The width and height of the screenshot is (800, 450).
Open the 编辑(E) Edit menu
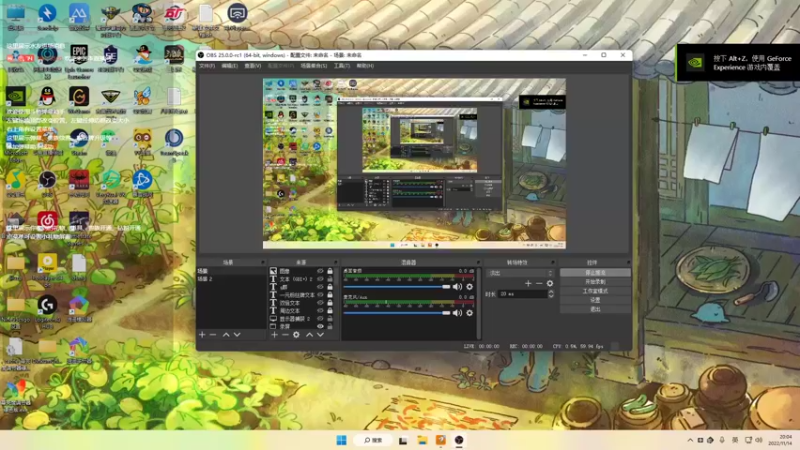[x=230, y=66]
